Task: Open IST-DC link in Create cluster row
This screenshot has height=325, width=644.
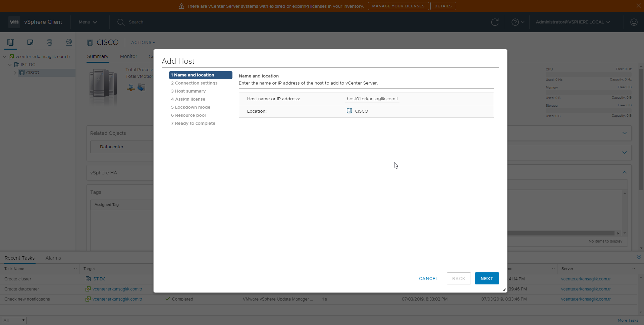Action: tap(99, 279)
